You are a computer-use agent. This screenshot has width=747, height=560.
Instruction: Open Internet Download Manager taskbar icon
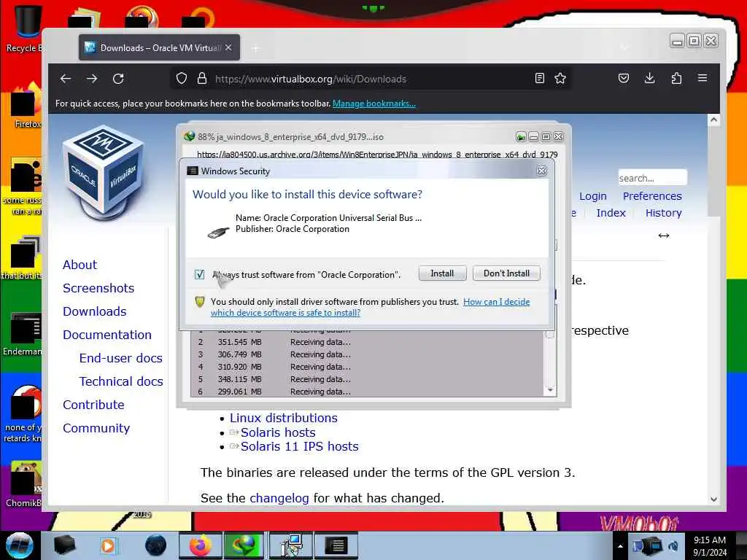click(244, 545)
